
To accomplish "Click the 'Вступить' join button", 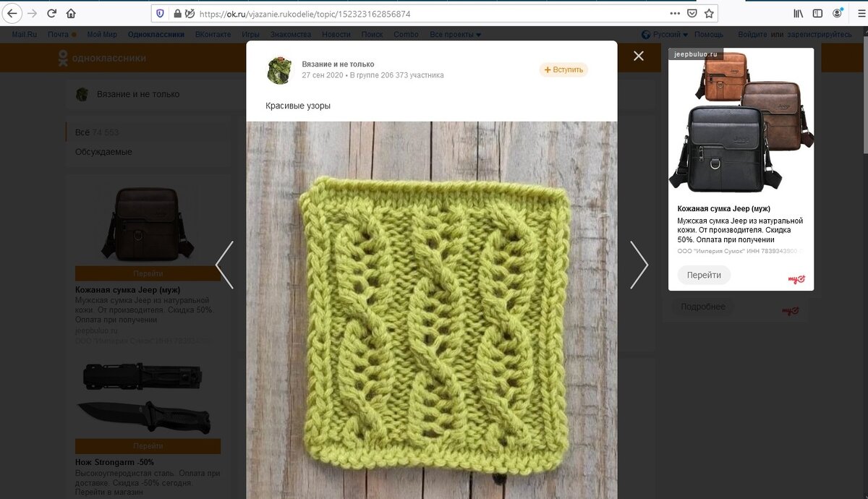I will (x=563, y=69).
